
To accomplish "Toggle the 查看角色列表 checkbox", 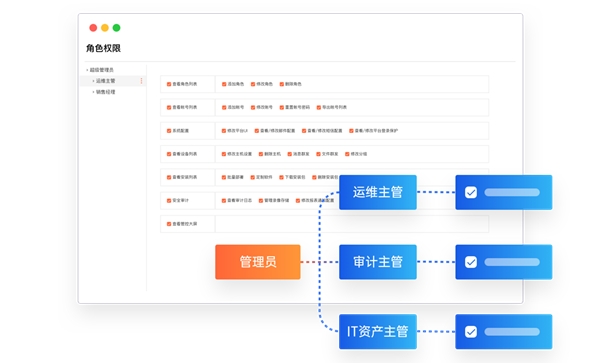I will pos(169,84).
